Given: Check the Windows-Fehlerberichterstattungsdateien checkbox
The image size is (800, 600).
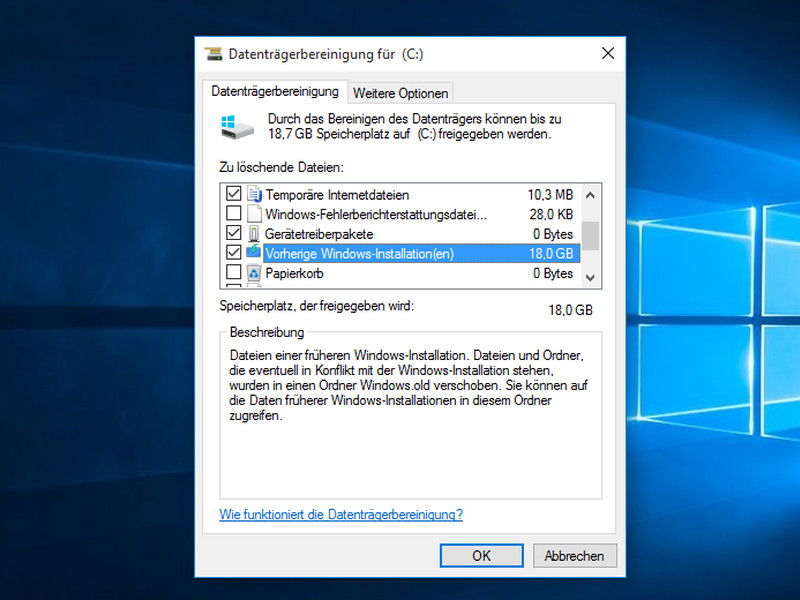Looking at the screenshot, I should [x=234, y=213].
